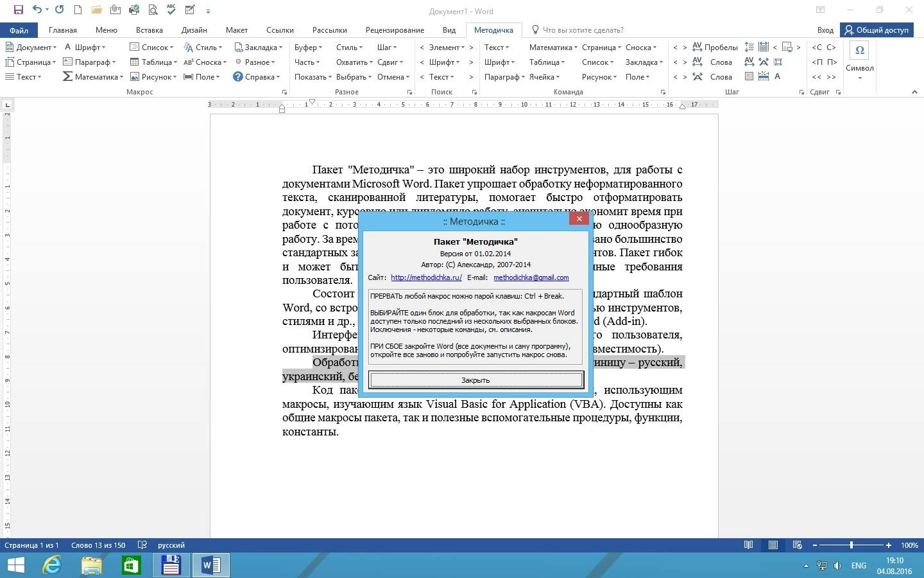
Task: Click the П> shift button
Action: tap(832, 62)
